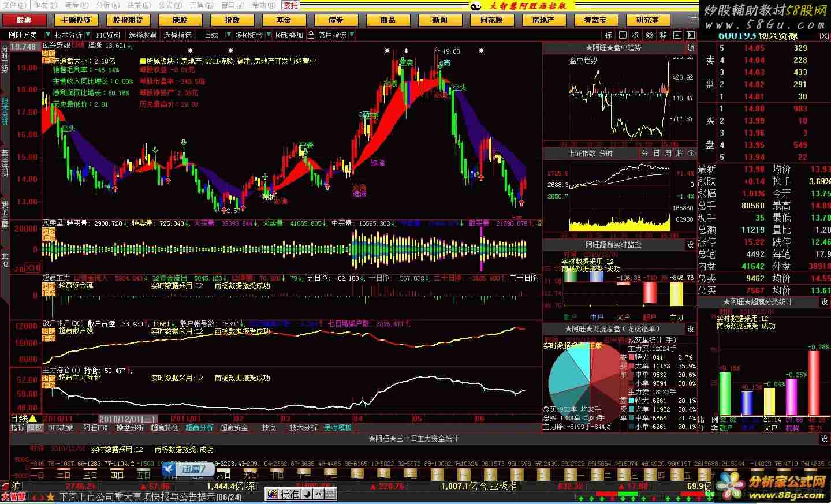831x504 pixels.
Task: Select 分 period in 上证指数 panel
Action: click(645, 154)
